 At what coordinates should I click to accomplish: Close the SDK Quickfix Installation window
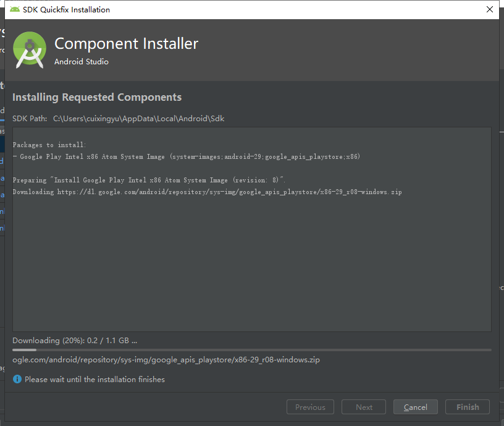490,9
